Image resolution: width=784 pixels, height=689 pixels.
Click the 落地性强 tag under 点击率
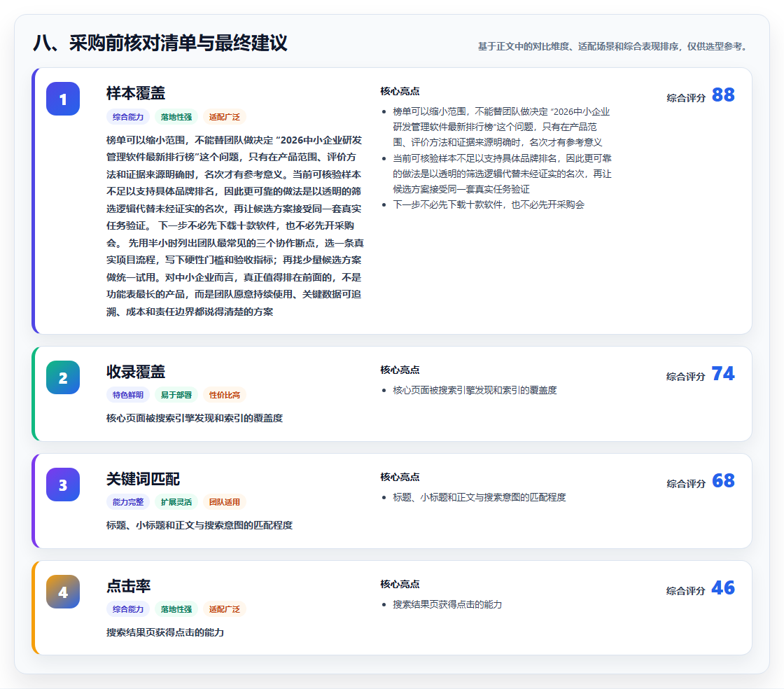point(176,609)
